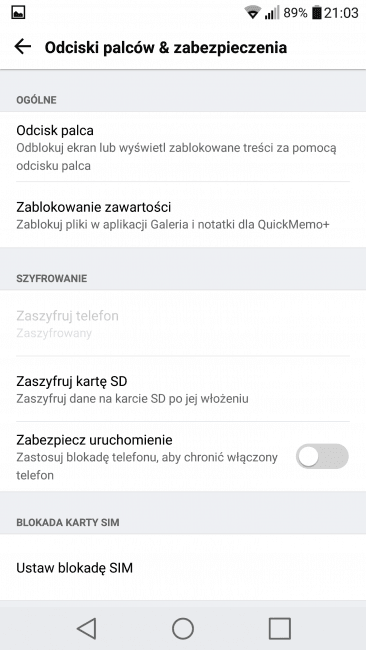This screenshot has height=650, width=366.
Task: Tap the OGÓLNE section header
Action: (x=36, y=100)
